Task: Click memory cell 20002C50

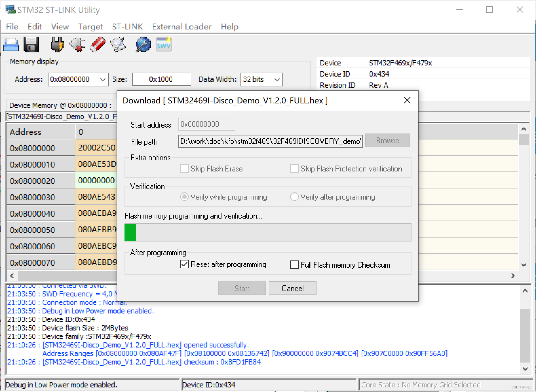Action: click(96, 148)
